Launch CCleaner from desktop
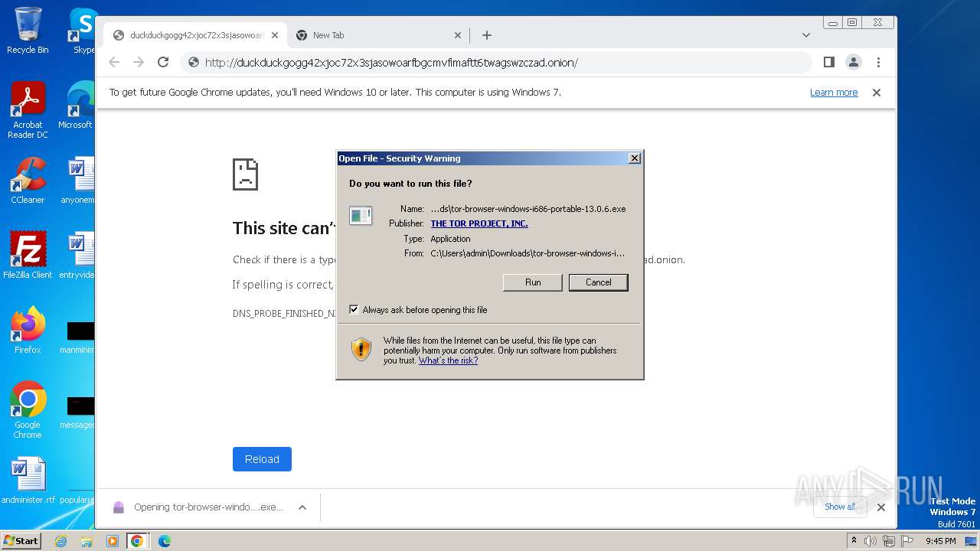980x551 pixels. click(x=28, y=181)
